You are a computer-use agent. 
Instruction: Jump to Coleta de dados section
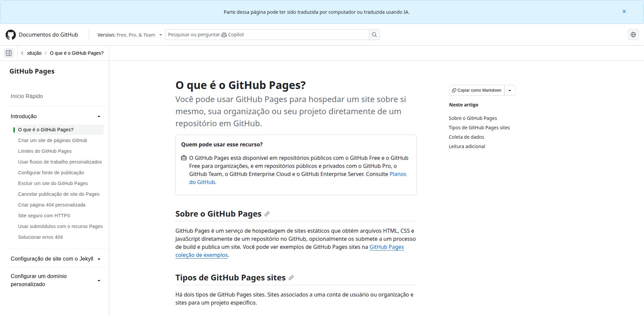(x=467, y=137)
